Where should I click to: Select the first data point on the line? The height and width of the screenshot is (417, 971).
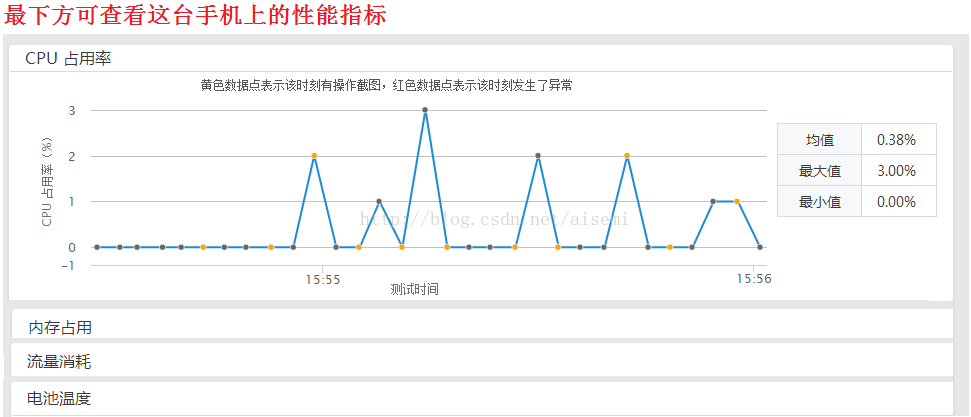[x=97, y=247]
